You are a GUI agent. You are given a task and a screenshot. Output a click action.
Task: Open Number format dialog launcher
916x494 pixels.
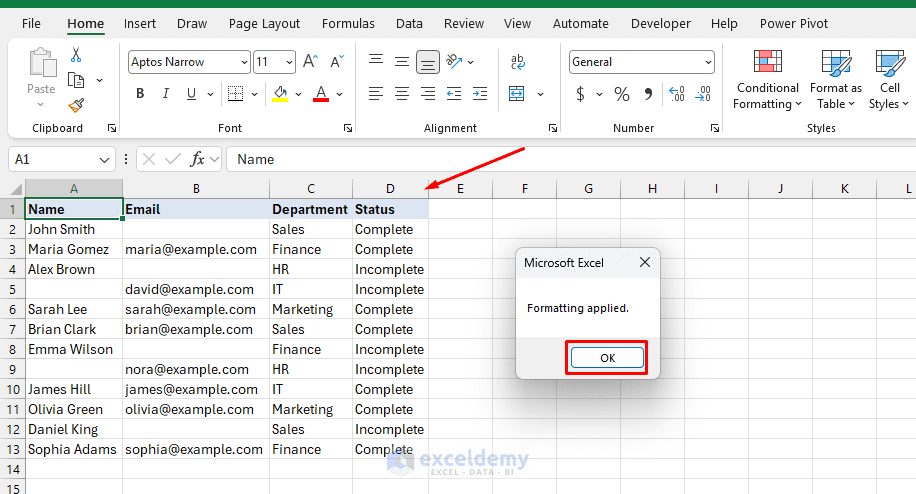point(714,128)
